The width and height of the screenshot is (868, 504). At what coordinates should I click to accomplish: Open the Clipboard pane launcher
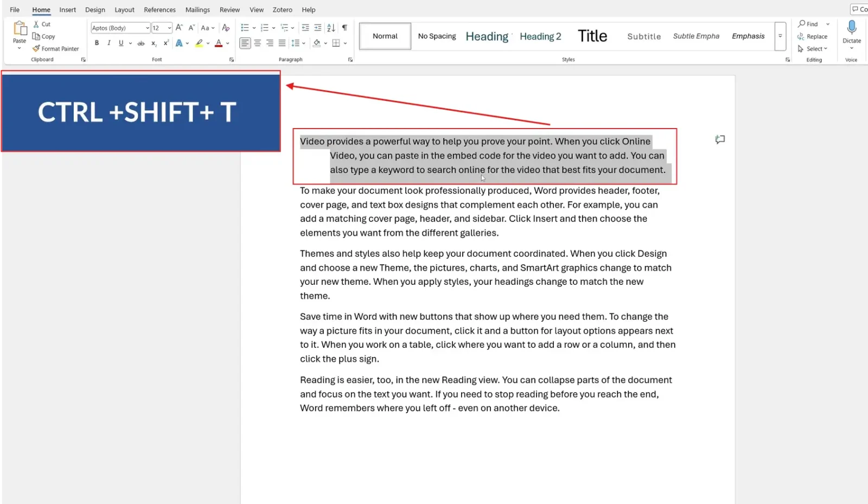point(84,60)
